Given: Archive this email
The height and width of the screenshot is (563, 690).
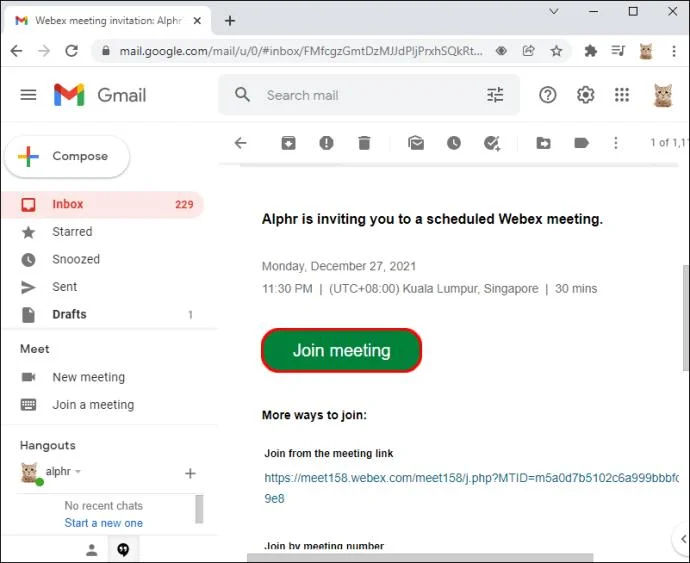Looking at the screenshot, I should 289,143.
